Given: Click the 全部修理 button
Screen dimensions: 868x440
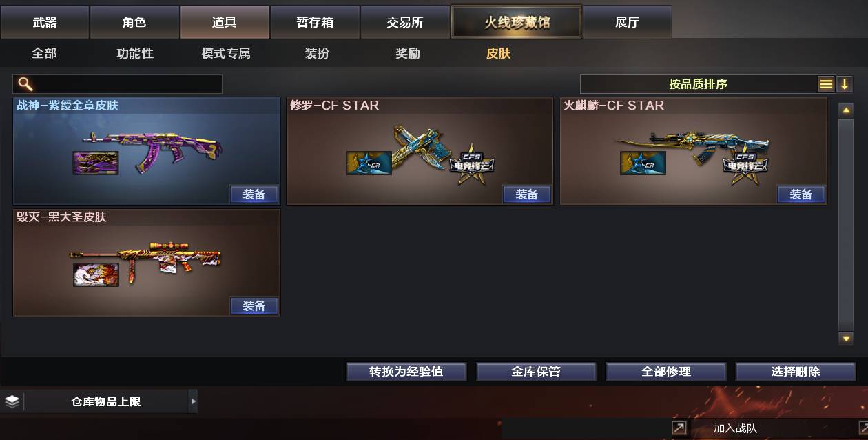Looking at the screenshot, I should (666, 372).
